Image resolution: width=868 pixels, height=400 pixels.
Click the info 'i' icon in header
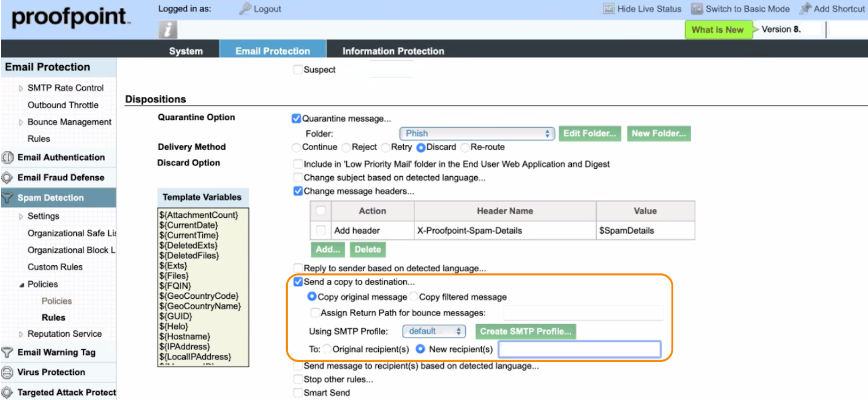[167, 30]
